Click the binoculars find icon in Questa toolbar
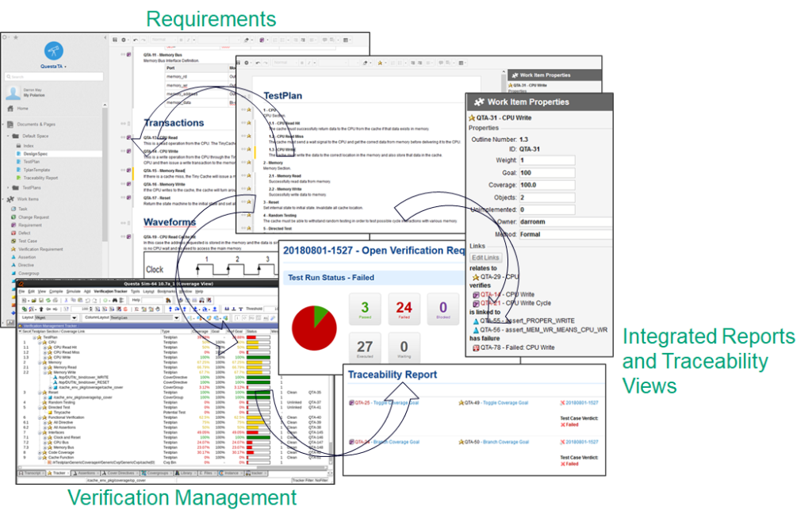The height and width of the screenshot is (522, 812). pyautogui.click(x=115, y=300)
